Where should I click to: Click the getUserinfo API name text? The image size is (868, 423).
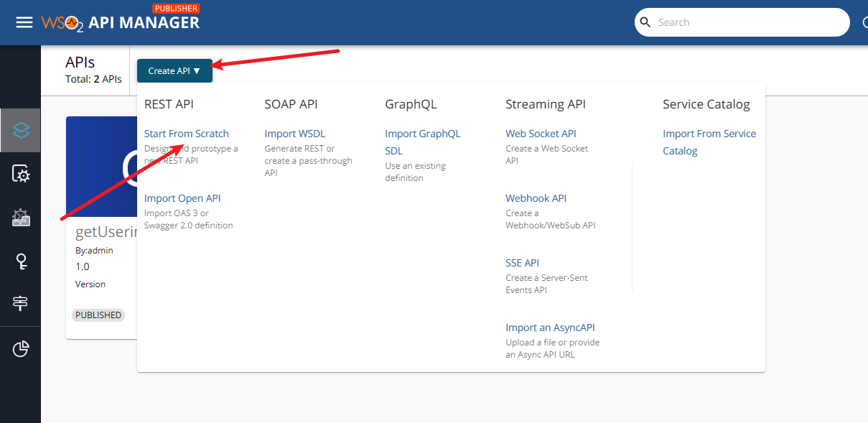pyautogui.click(x=106, y=233)
